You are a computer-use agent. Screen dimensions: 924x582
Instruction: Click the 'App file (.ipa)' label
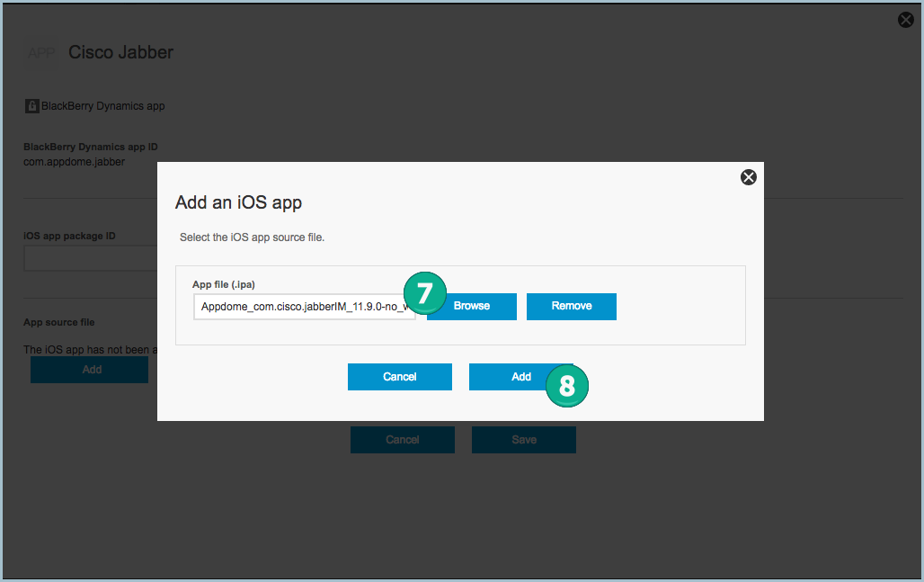223,284
